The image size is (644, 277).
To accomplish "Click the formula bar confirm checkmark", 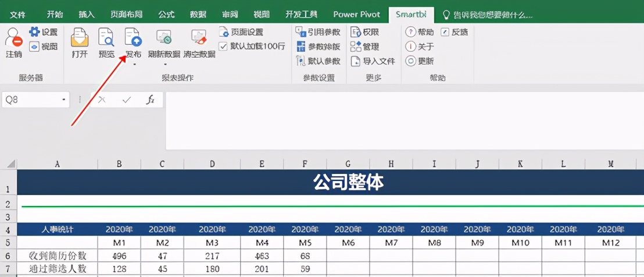I will click(127, 100).
